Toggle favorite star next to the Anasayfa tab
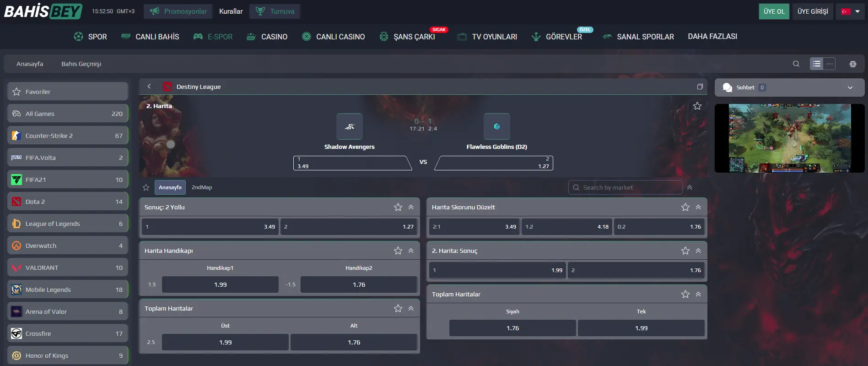Viewport: 868px width, 366px height. [146, 187]
